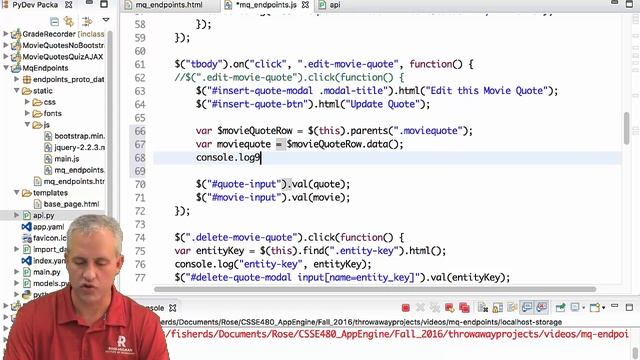Open the Package Explorer view menu triangle
The image size is (640, 360).
click(106, 20)
